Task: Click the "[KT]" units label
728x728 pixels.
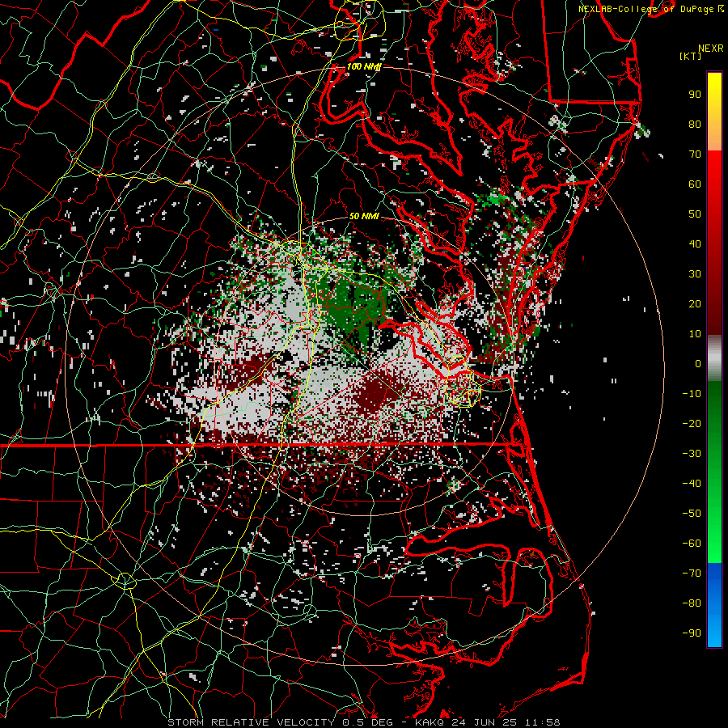Action: coord(691,56)
